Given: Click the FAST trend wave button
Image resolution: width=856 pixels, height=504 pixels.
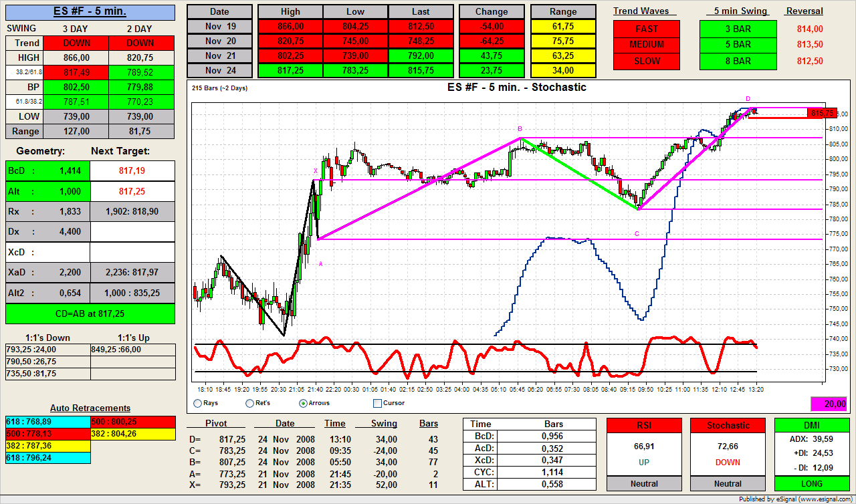Looking at the screenshot, I should click(647, 29).
